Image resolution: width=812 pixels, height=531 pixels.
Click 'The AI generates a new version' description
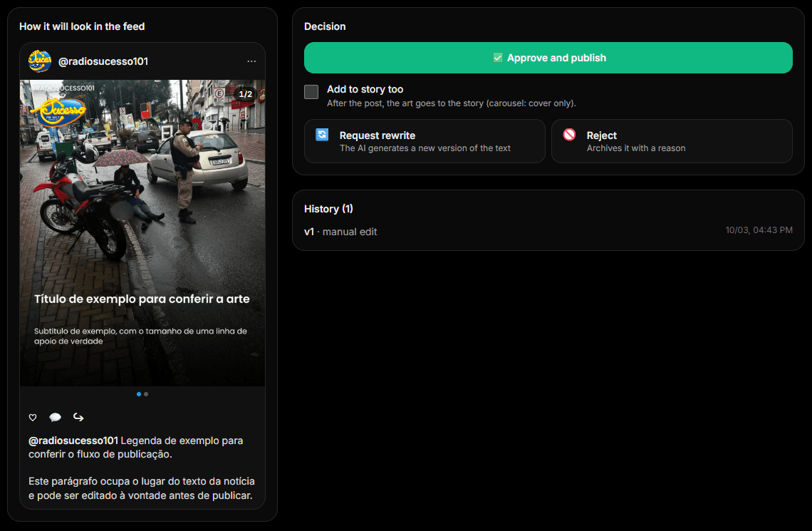(425, 148)
